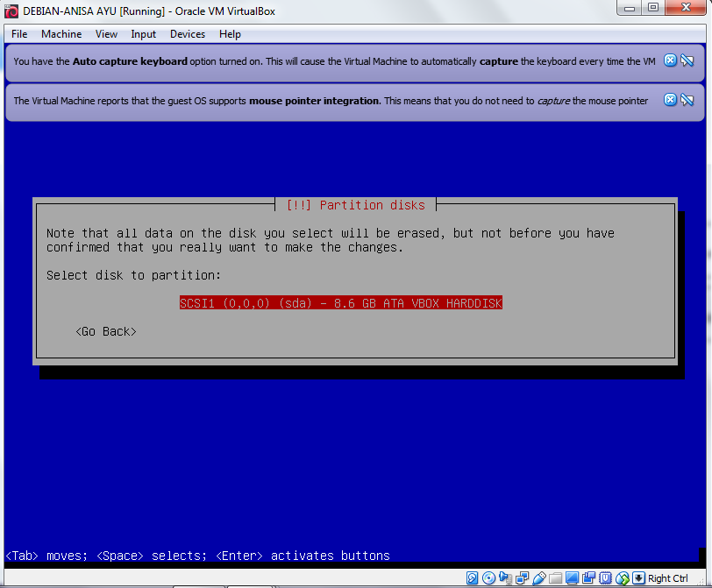Click the 'Select disk to partition:' label
The height and width of the screenshot is (588, 712).
(x=133, y=275)
